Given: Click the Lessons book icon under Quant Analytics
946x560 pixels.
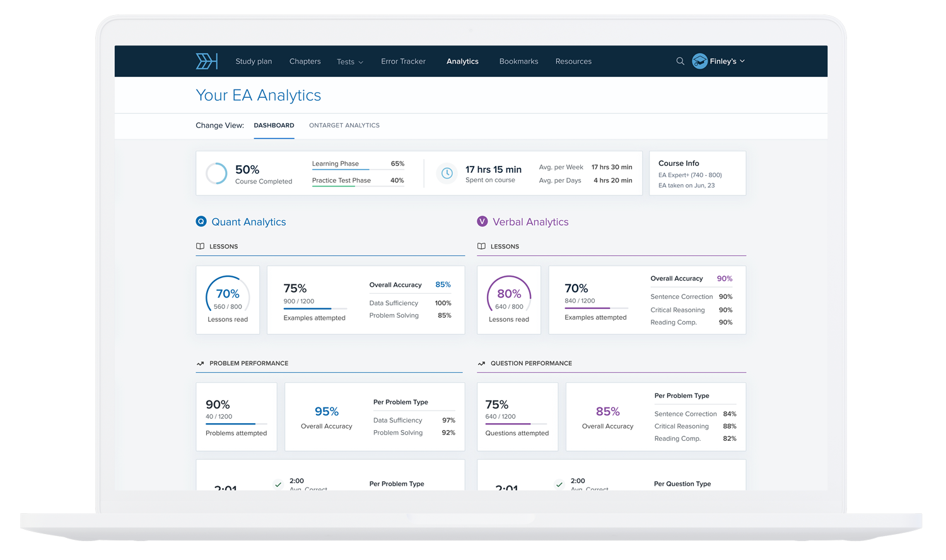Looking at the screenshot, I should pos(199,246).
